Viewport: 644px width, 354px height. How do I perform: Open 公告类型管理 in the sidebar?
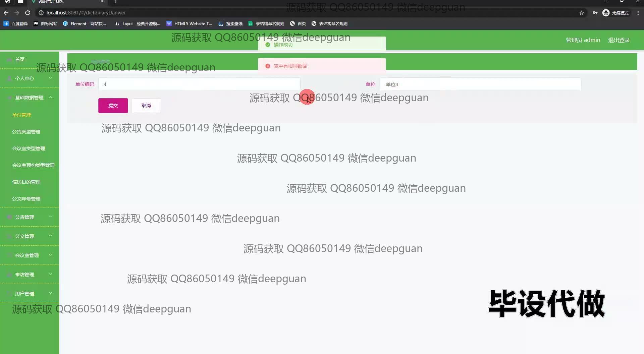pos(26,132)
